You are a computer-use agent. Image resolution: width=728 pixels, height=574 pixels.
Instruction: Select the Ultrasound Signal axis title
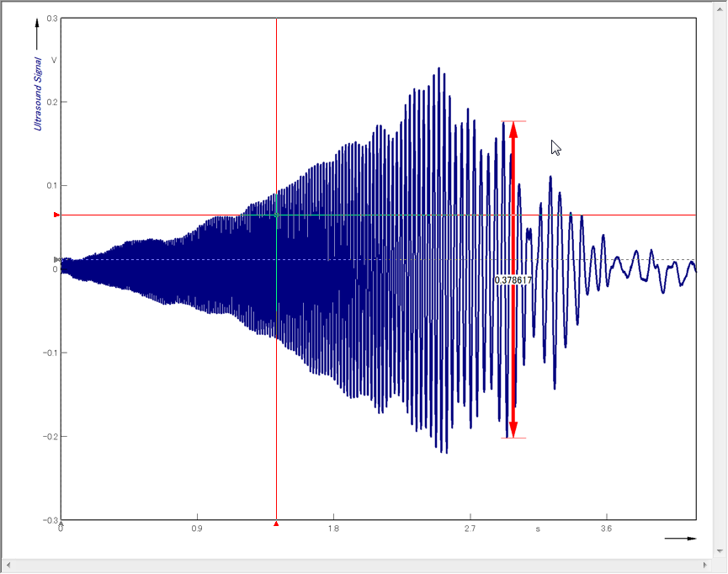pyautogui.click(x=38, y=93)
